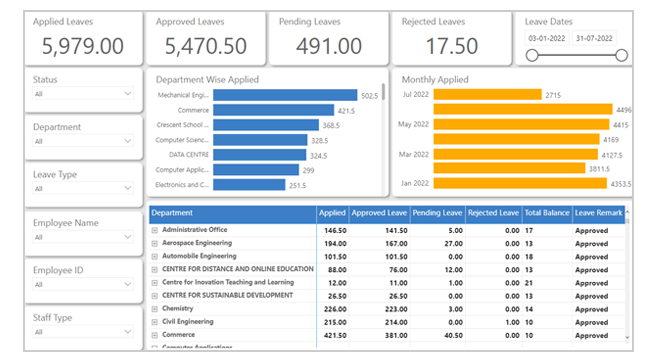This screenshot has width=650, height=360.
Task: Sort table by Leave Remark column header
Action: pyautogui.click(x=598, y=213)
